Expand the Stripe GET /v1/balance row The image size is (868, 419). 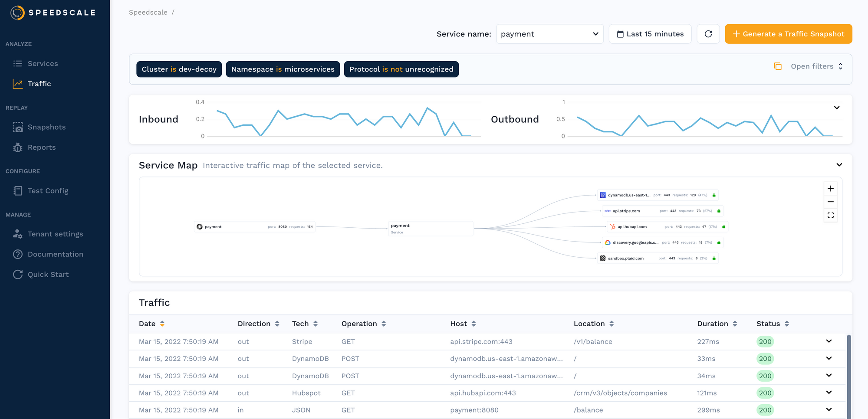[829, 341]
